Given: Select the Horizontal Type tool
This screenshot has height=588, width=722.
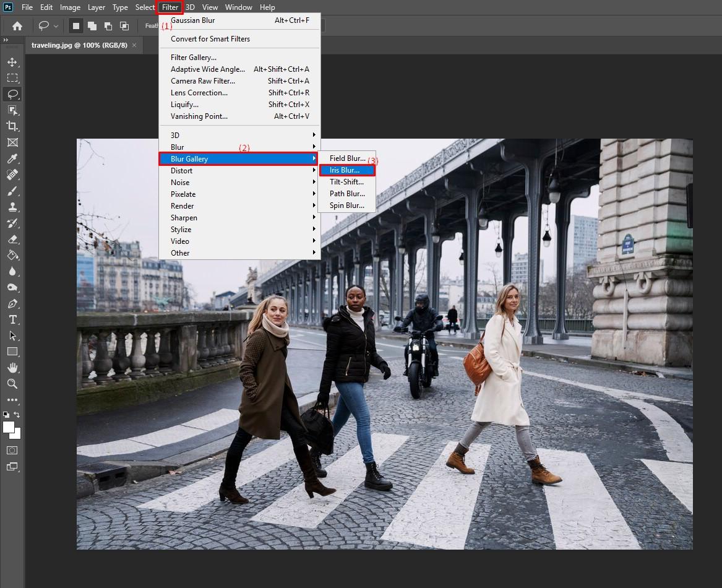Looking at the screenshot, I should coord(12,319).
